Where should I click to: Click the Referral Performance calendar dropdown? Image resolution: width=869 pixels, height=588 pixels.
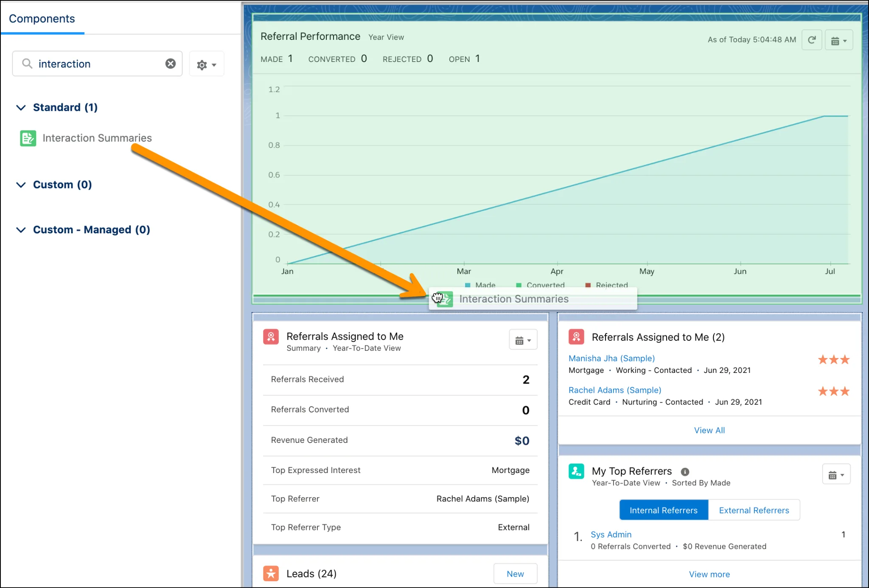(844, 41)
